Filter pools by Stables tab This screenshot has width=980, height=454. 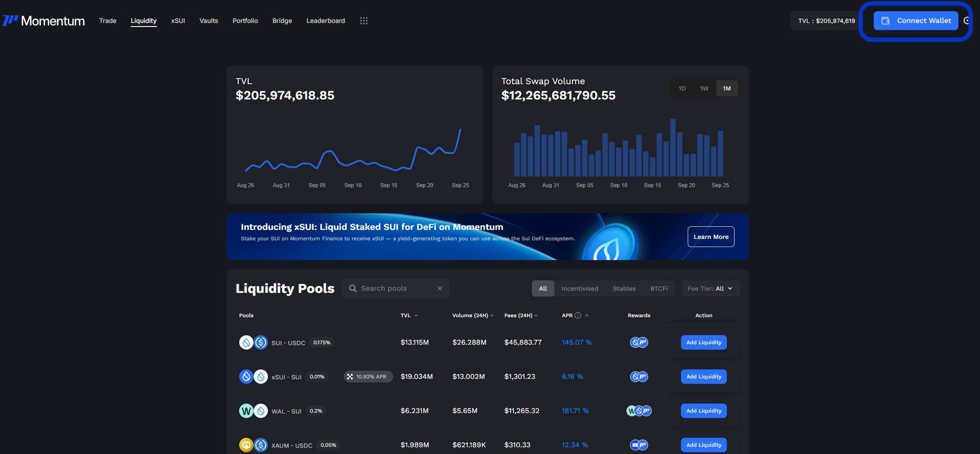pyautogui.click(x=624, y=288)
